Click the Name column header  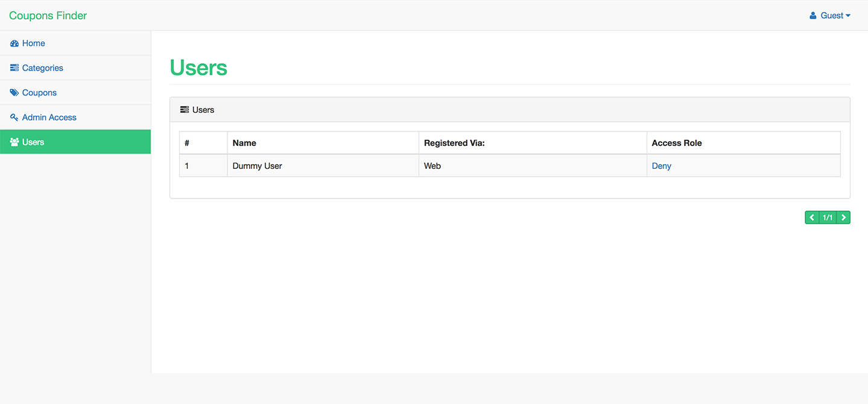244,143
